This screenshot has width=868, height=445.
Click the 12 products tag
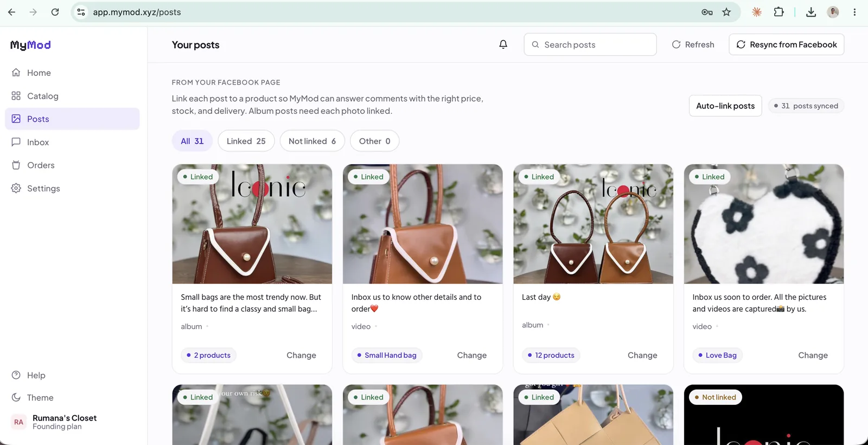tap(551, 355)
